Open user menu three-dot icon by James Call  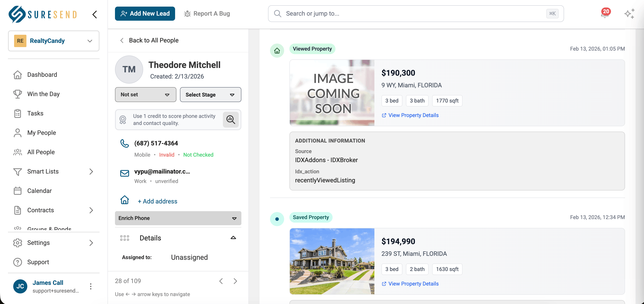click(x=91, y=286)
